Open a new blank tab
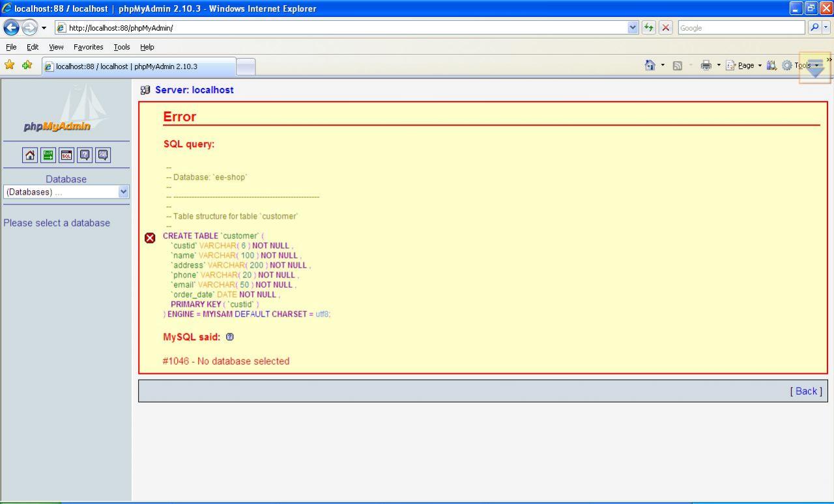 point(246,66)
